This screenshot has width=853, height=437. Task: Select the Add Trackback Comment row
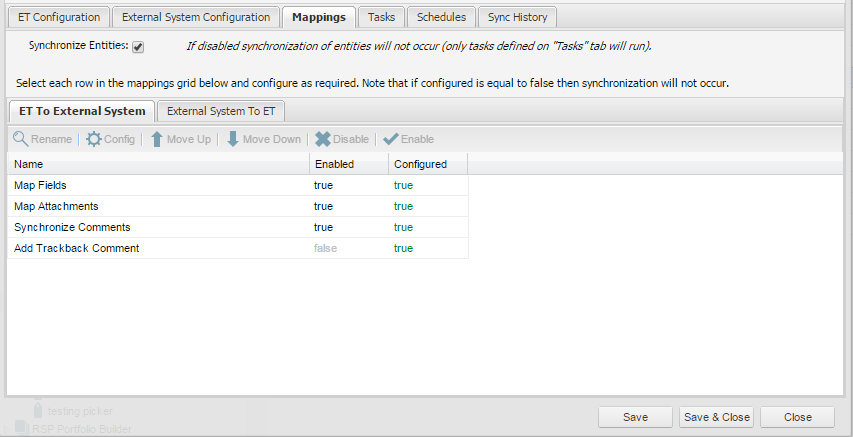click(76, 248)
